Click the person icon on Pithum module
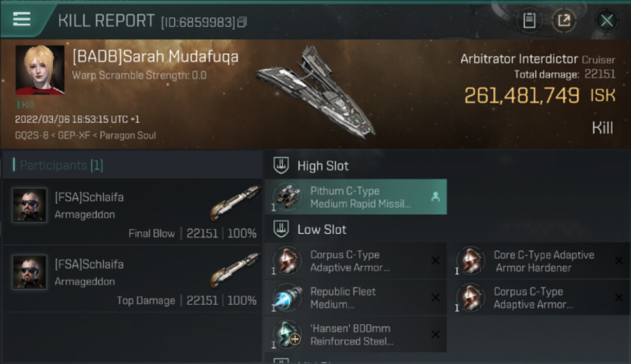631x364 pixels. point(435,197)
